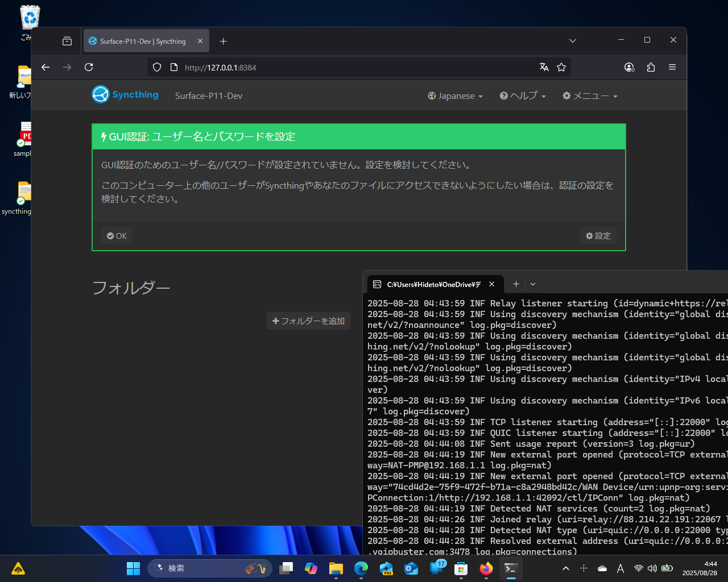
Task: Open the volume speaker icon in the tray
Action: point(652,568)
